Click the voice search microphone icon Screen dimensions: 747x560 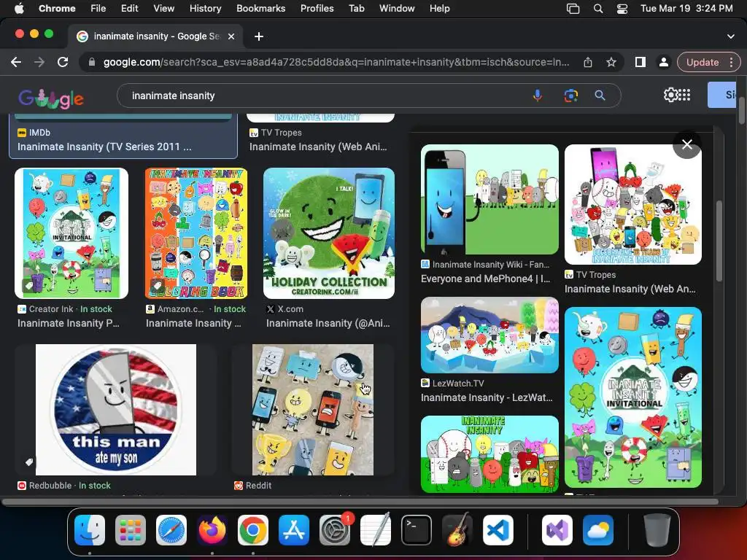pos(538,96)
